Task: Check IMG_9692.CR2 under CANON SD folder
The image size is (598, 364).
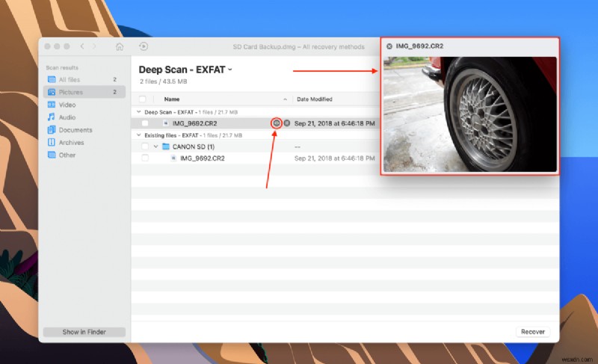Action: 145,158
